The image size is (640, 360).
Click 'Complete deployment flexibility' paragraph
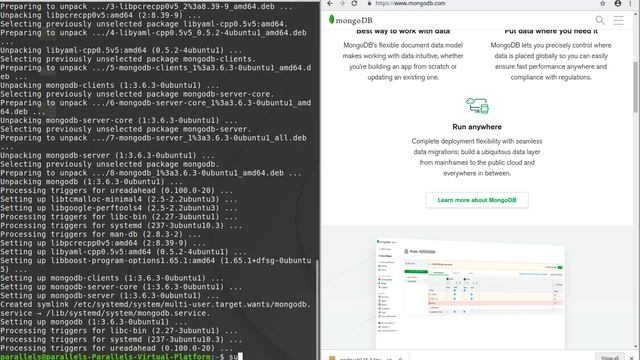477,157
